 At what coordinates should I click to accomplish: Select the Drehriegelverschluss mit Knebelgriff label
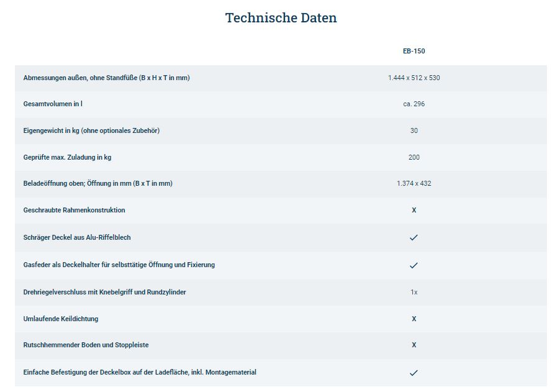coord(104,292)
